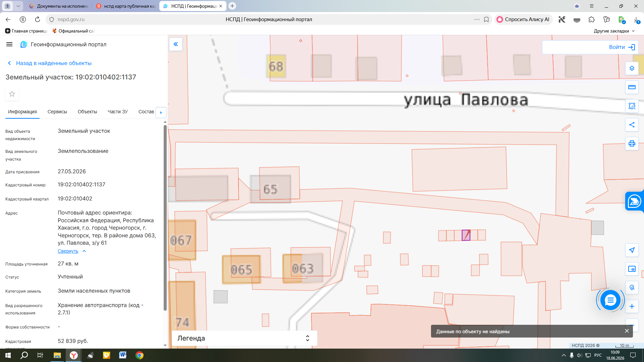The width and height of the screenshot is (644, 362).
Task: Click the cadastral quarter 19:02:010402 value
Action: [x=75, y=199]
